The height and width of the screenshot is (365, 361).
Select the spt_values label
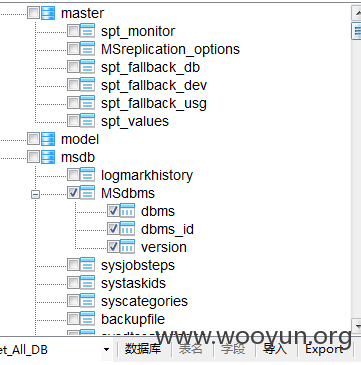135,121
